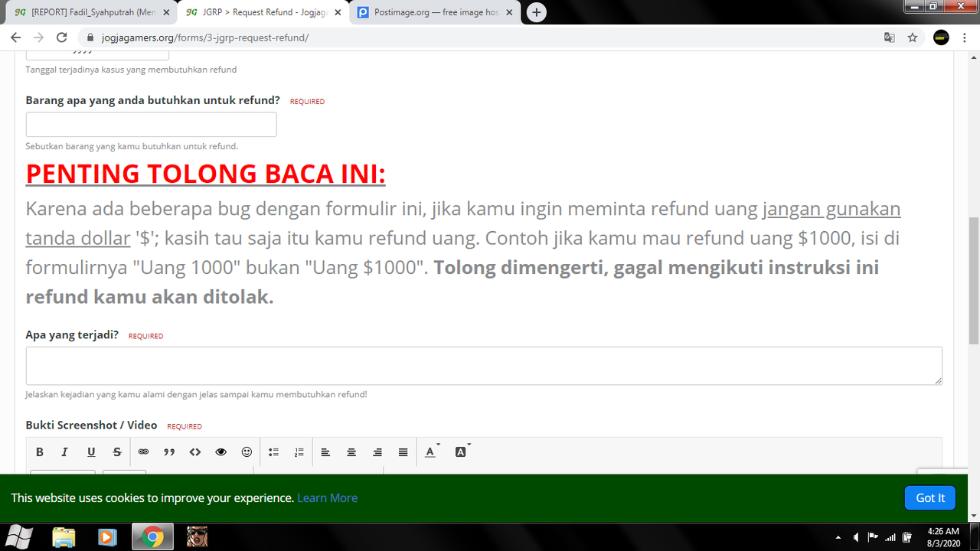This screenshot has height=551, width=980.
Task: Click the Chrome taskbar icon
Action: coord(152,536)
